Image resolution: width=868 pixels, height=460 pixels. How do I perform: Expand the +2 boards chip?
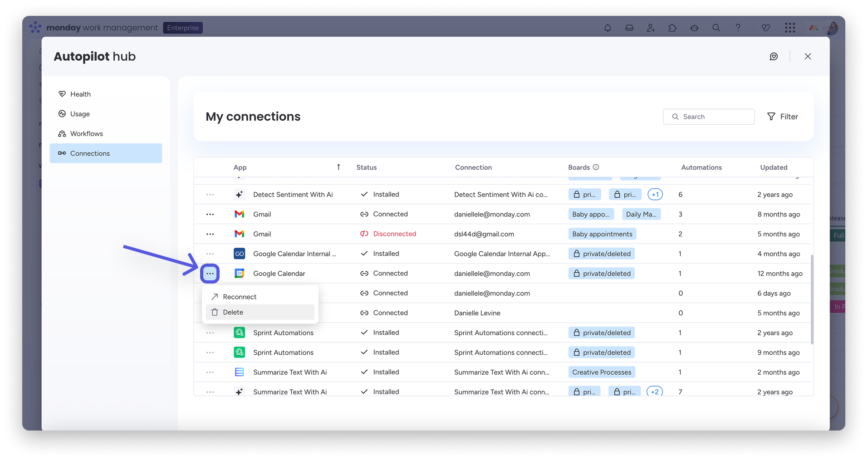point(655,391)
